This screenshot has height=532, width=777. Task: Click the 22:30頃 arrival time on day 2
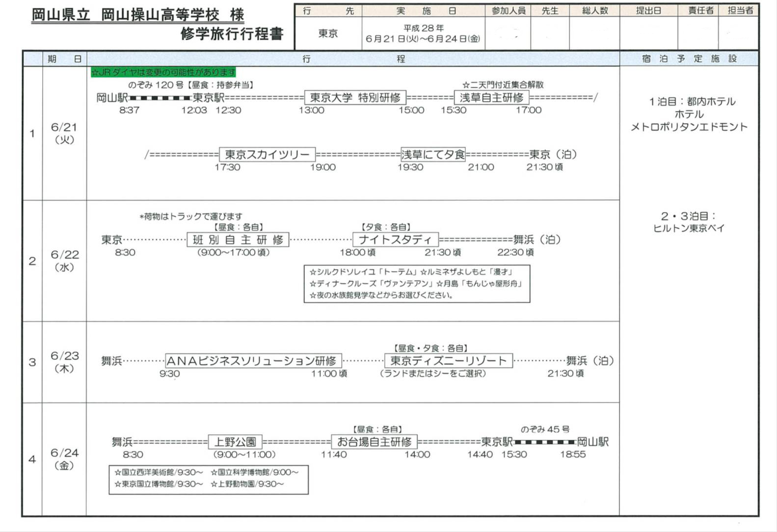point(515,252)
